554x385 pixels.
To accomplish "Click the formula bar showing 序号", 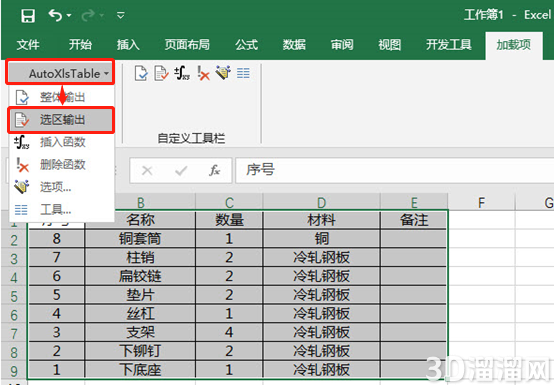I will 394,171.
